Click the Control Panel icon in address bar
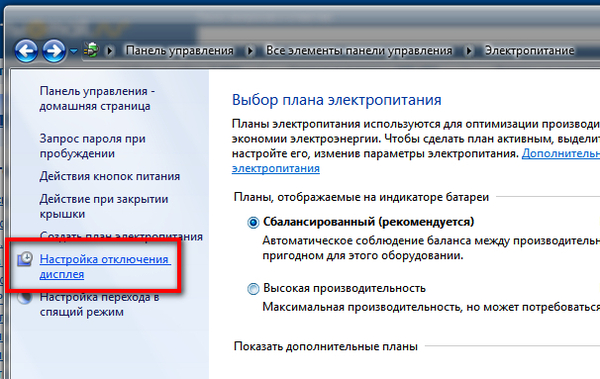This screenshot has width=600, height=379. pyautogui.click(x=91, y=50)
